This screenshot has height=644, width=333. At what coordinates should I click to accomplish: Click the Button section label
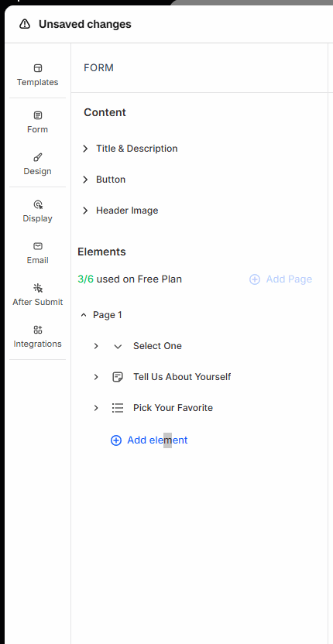[x=111, y=180]
